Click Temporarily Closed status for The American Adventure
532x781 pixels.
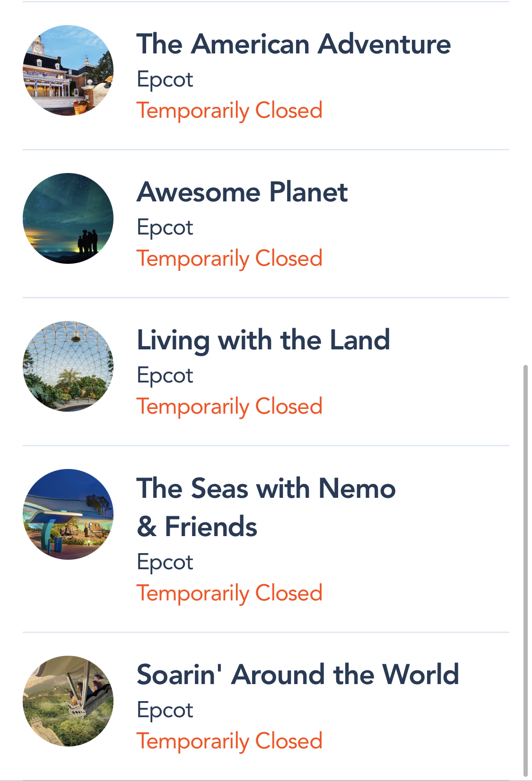(229, 111)
